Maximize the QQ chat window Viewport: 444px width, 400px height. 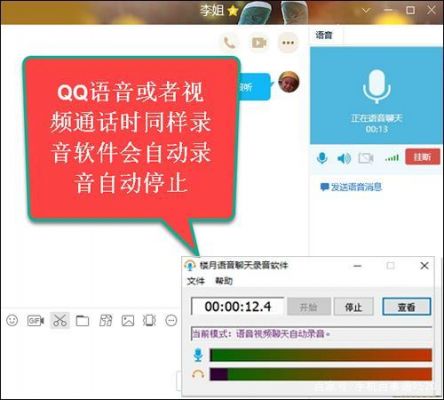(x=410, y=10)
